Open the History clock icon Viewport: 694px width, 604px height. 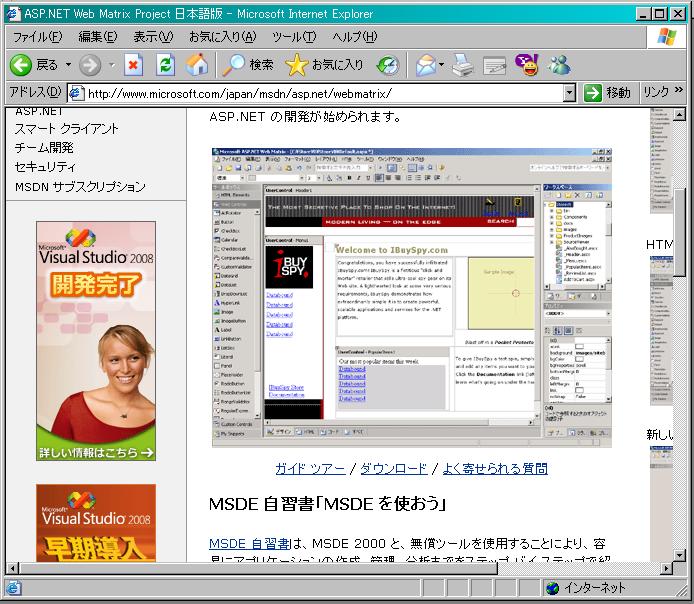pyautogui.click(x=388, y=65)
